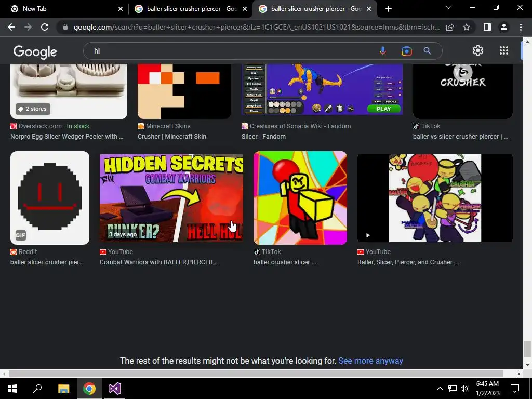532x399 pixels.
Task: Click the URL in the address bar
Action: point(257,27)
